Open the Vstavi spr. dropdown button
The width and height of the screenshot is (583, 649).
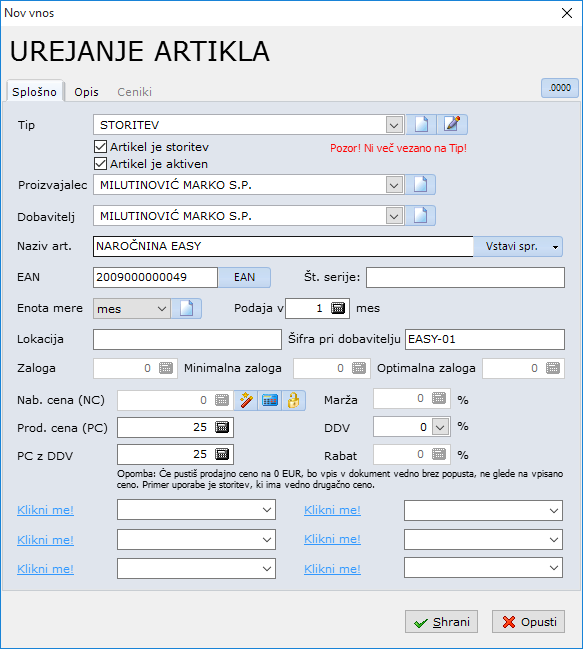pyautogui.click(x=518, y=247)
